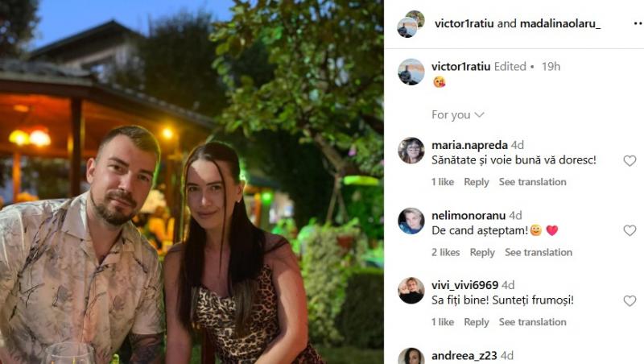The image size is (644, 364).
Task: Open madalinaolaru_ profile from the header
Action: [x=560, y=23]
